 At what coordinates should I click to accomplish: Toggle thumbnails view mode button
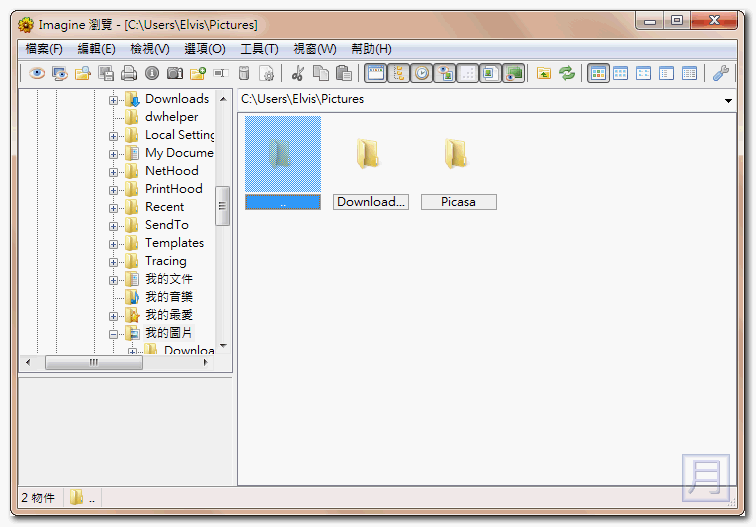point(598,73)
